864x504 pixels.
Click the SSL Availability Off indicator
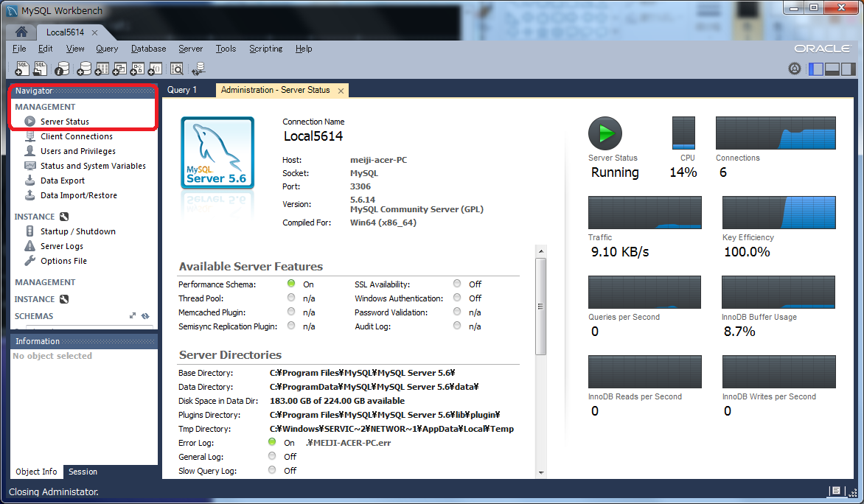(x=457, y=283)
